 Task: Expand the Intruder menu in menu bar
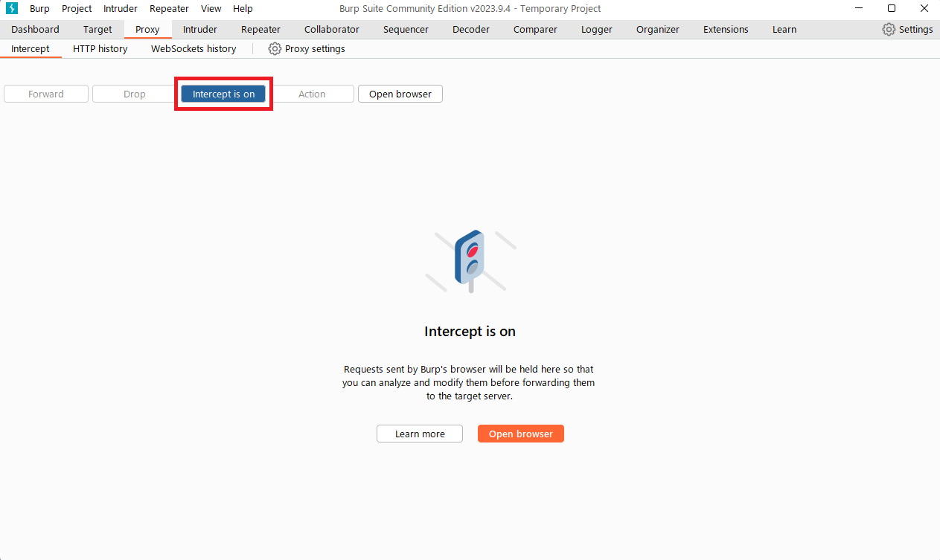click(121, 9)
